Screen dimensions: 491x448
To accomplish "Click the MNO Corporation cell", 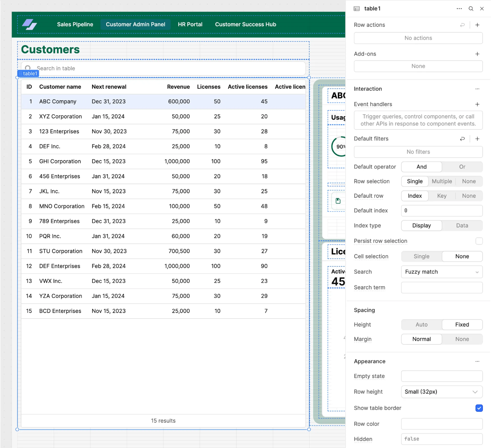I will (62, 206).
